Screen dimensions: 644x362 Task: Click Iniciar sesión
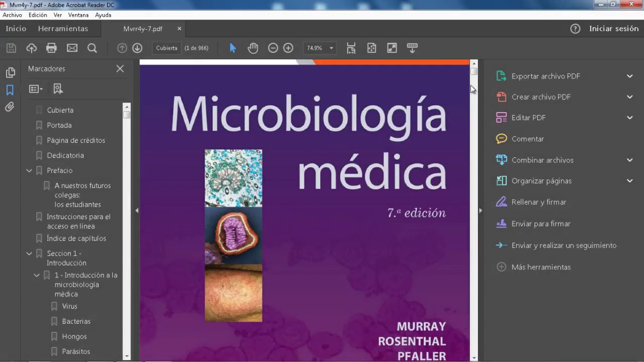(614, 29)
